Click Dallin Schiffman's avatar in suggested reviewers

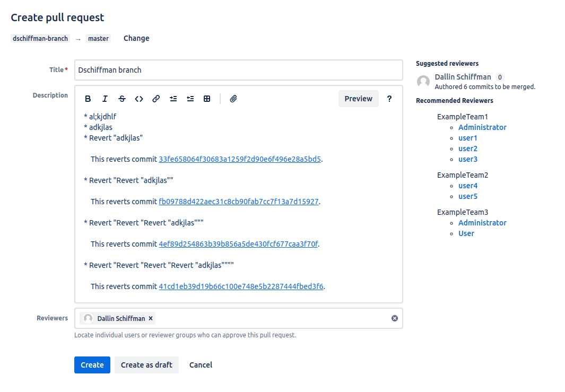pyautogui.click(x=423, y=82)
